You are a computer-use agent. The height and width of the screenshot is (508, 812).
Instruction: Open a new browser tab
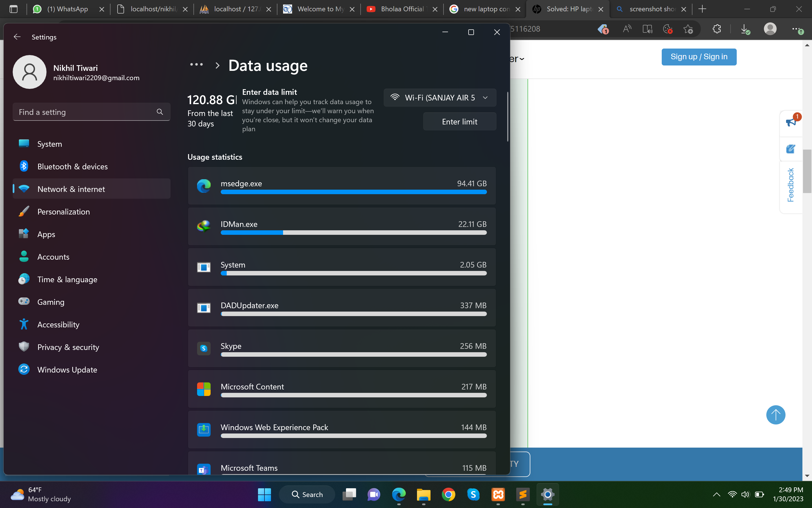coord(702,9)
